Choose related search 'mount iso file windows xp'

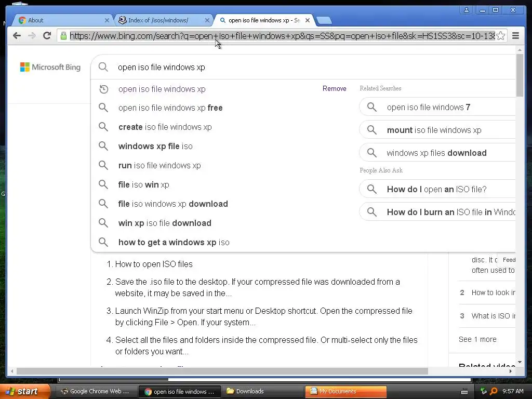pyautogui.click(x=437, y=130)
